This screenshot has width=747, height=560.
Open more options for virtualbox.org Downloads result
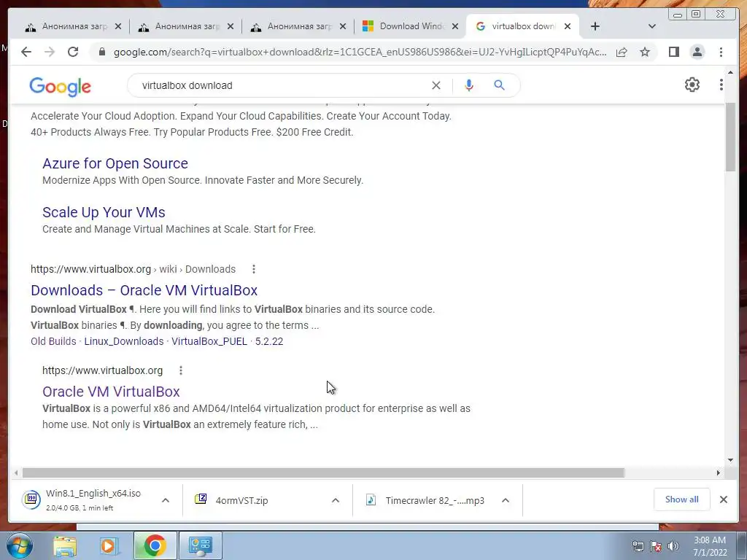coord(254,269)
